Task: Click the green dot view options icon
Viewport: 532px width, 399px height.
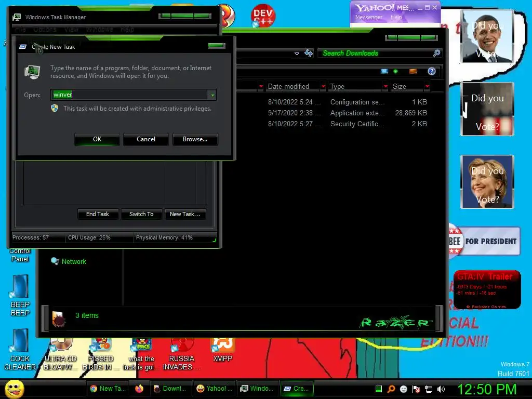Action: [395, 71]
